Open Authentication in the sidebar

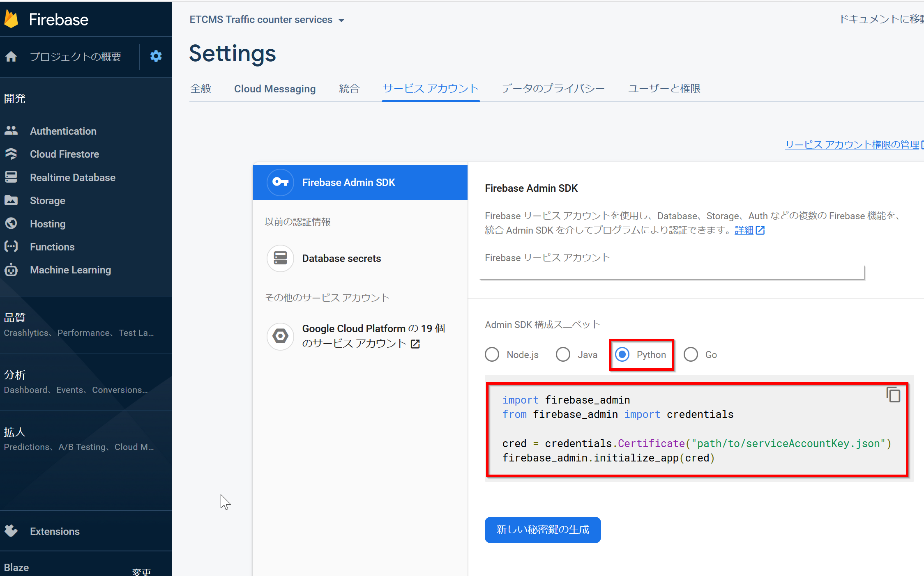pos(63,131)
